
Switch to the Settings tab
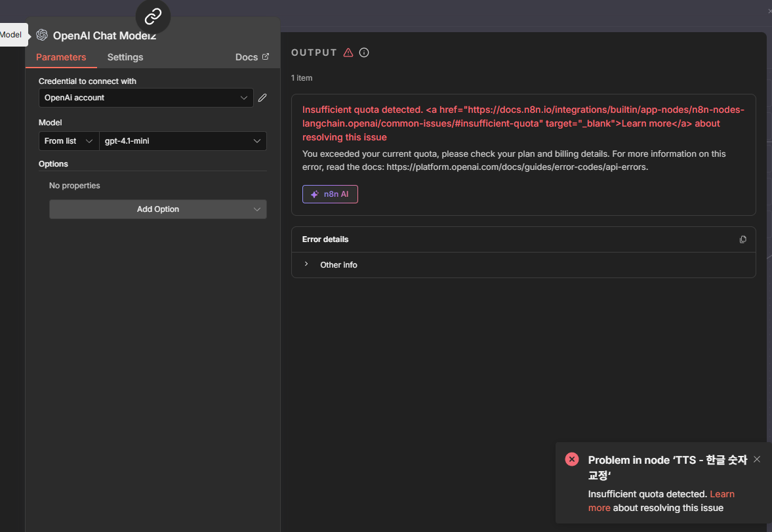click(125, 57)
